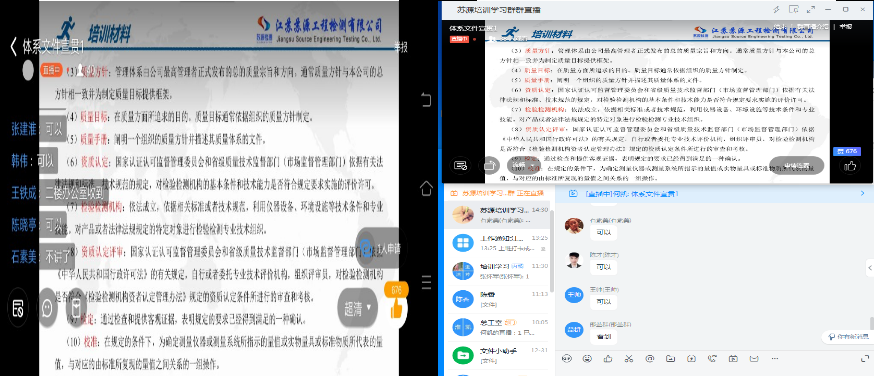Select 韩伟 可以 comment

tap(33, 161)
